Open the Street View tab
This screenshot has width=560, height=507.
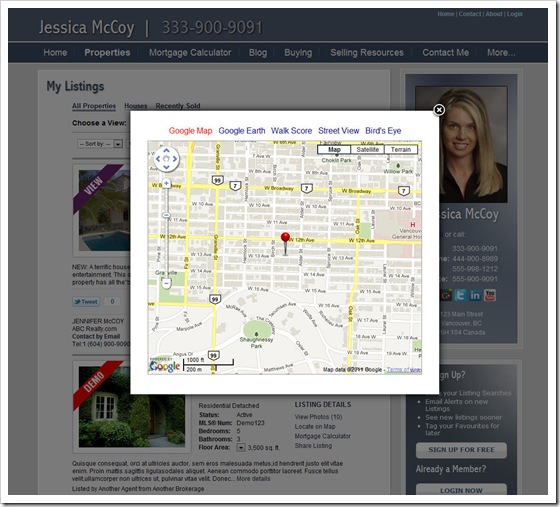pos(339,131)
